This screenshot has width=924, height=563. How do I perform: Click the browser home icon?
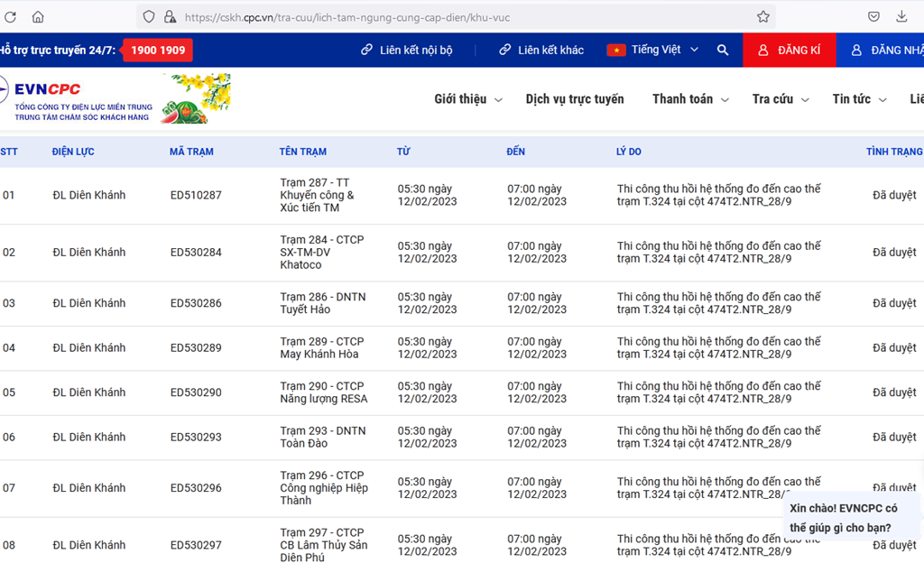(38, 16)
